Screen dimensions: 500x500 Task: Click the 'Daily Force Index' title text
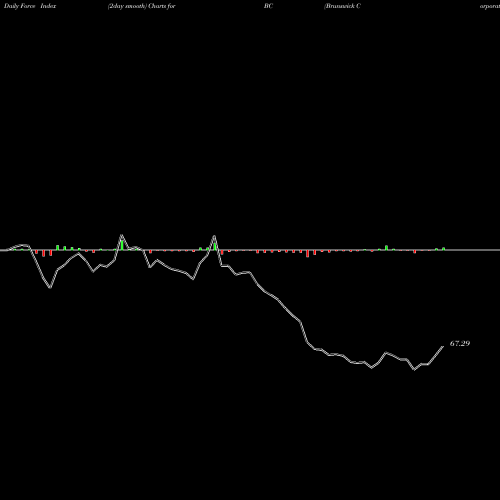[x=30, y=6]
